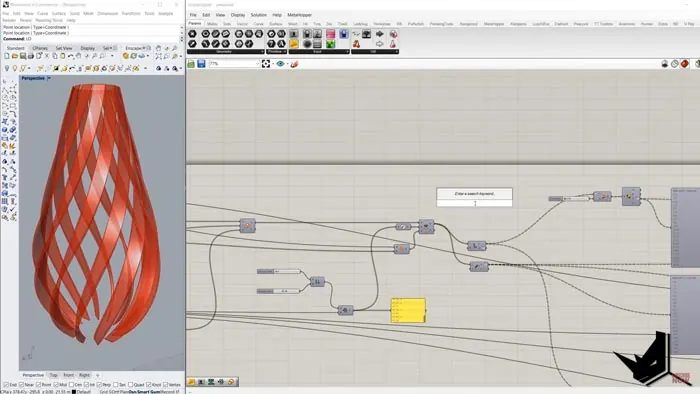Open dropdown arrow next to the eye preview icon

tap(287, 64)
